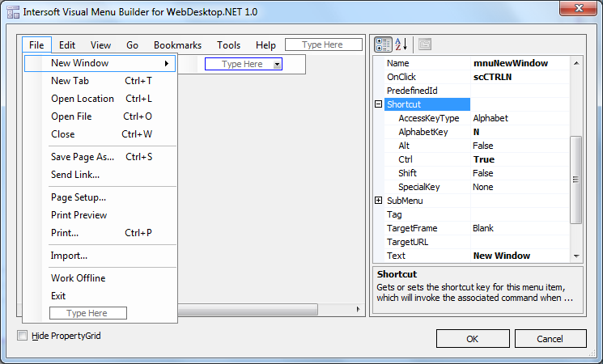Click the property grid vertical scrollbar thumb
The height and width of the screenshot is (364, 603).
[x=576, y=180]
